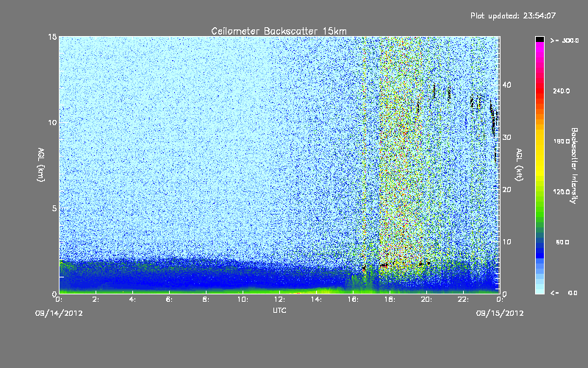The image size is (588, 368).
Task: Click the 5 km left axis tick label
Action: pos(54,208)
